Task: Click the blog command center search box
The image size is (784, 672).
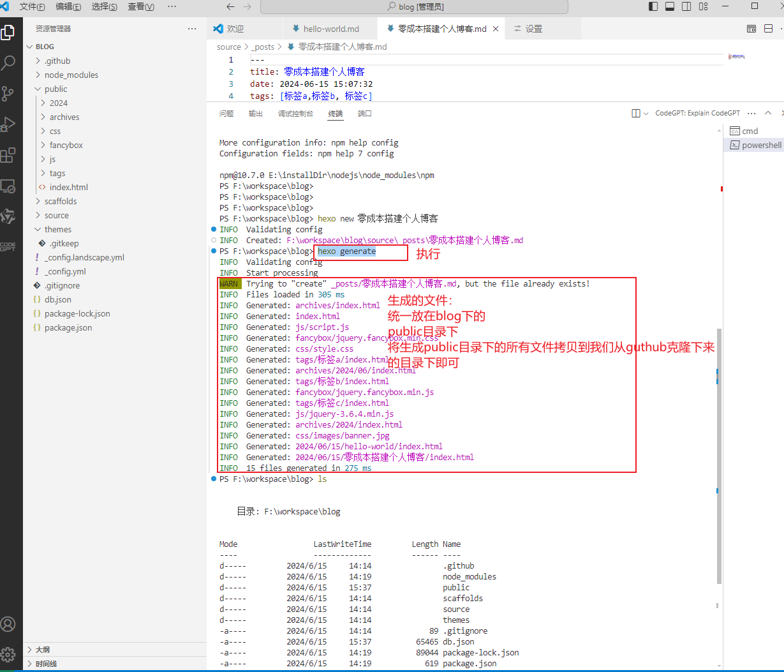Action: point(414,6)
